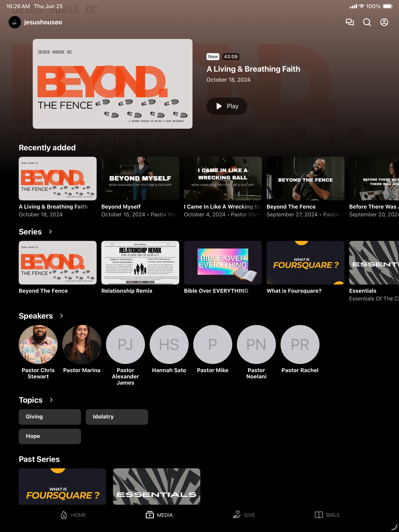This screenshot has width=399, height=532.
Task: Tap the New badge on featured sermon
Action: coord(213,56)
